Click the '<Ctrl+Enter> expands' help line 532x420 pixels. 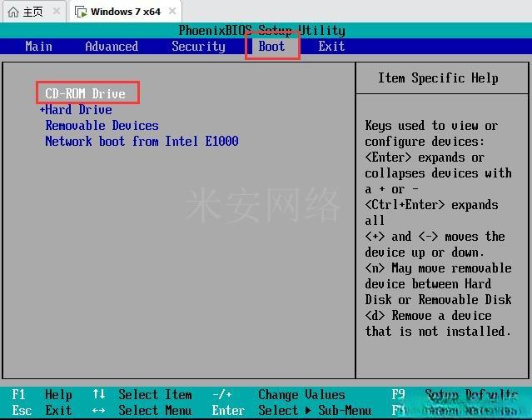[x=431, y=205]
